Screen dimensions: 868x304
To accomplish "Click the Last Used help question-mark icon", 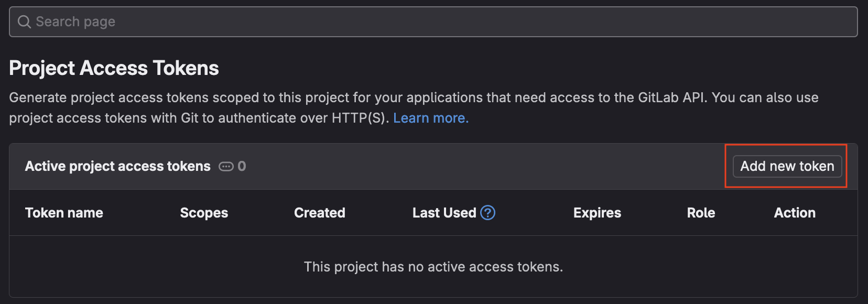I will pos(487,213).
